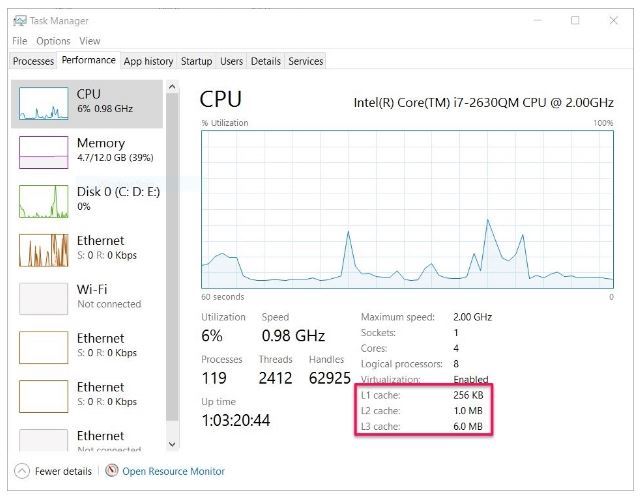This screenshot has height=501, width=644.
Task: Click the CPU utilization graph area
Action: click(407, 209)
